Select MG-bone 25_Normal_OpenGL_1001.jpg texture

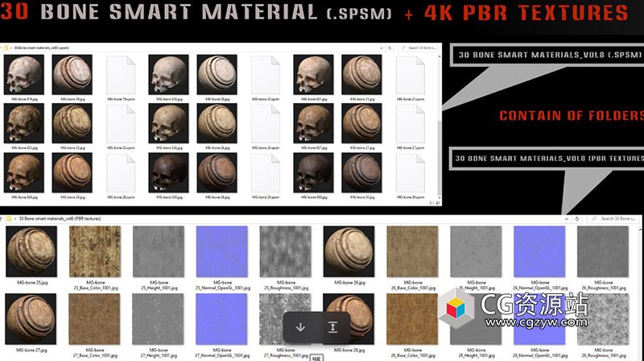pyautogui.click(x=222, y=251)
